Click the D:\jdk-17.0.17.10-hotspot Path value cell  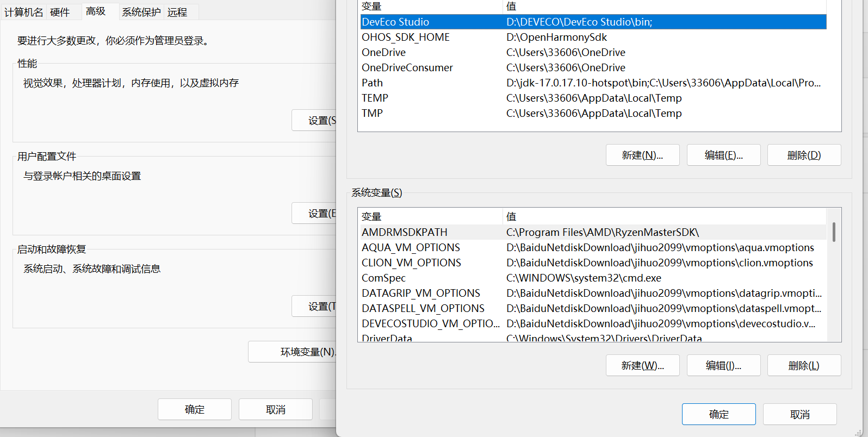(663, 83)
